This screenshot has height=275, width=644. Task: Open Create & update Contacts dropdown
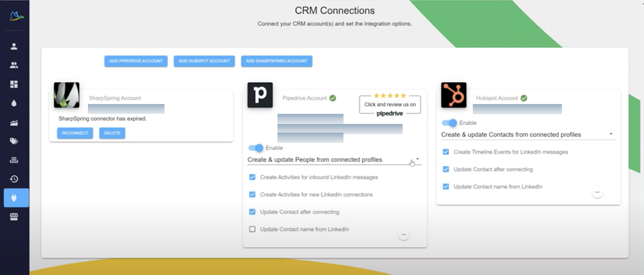528,135
